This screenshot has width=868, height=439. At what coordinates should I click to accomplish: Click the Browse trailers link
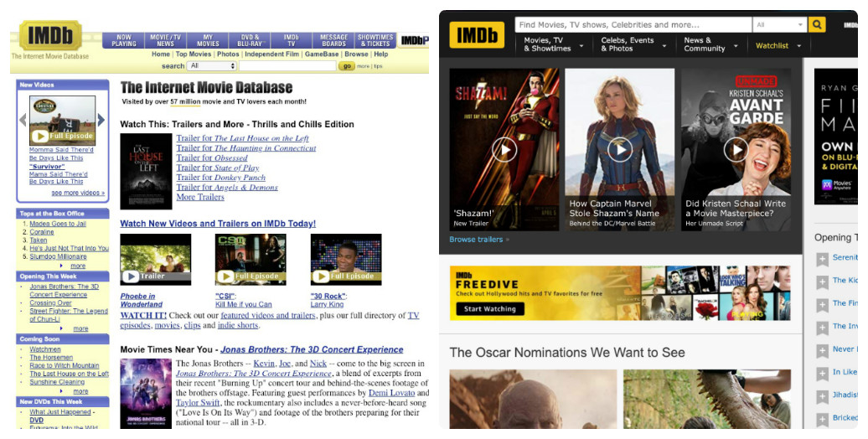[476, 240]
